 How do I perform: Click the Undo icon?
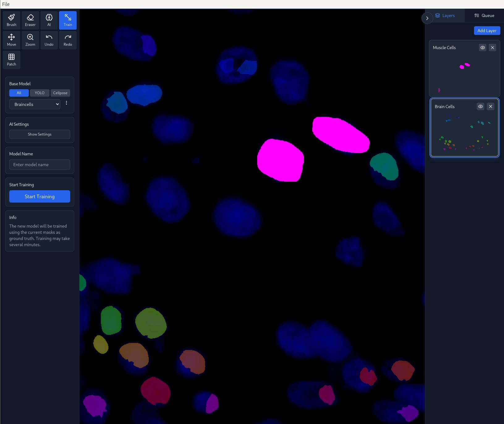pyautogui.click(x=49, y=40)
